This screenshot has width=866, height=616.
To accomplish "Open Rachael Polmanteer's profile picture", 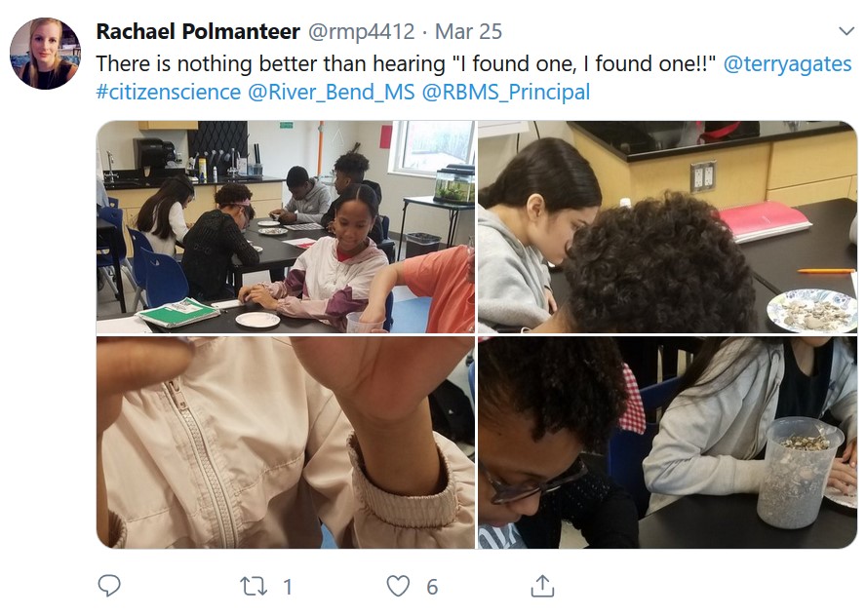I will [46, 54].
